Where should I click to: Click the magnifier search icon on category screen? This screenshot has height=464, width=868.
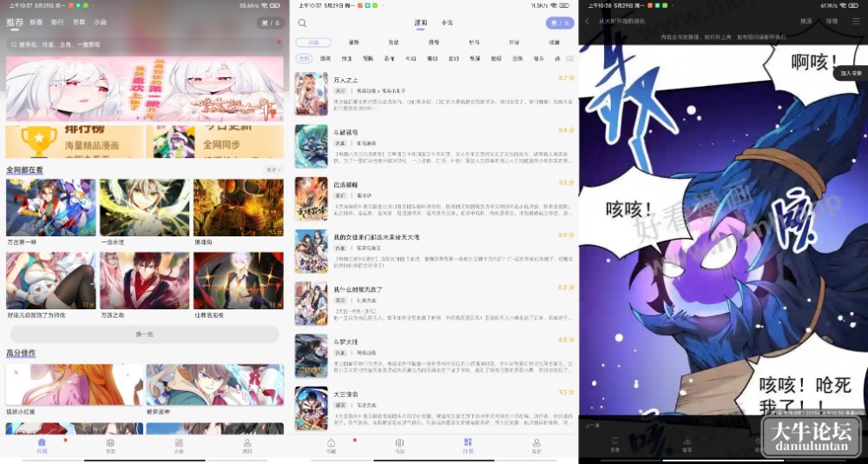(x=302, y=23)
